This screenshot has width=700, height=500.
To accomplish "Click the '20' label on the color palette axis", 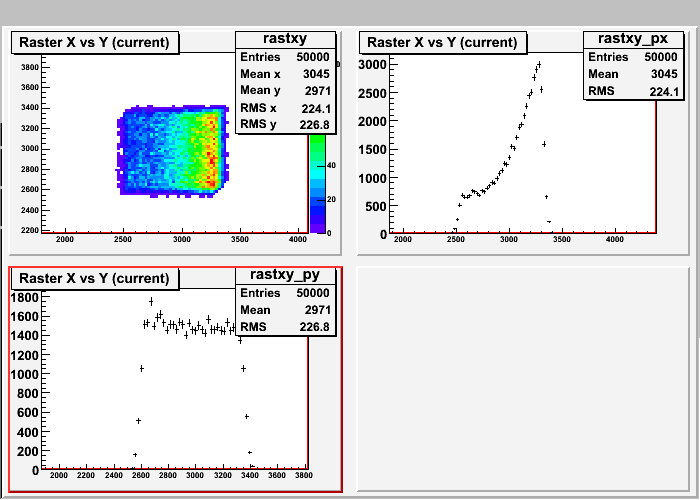I will [x=331, y=200].
